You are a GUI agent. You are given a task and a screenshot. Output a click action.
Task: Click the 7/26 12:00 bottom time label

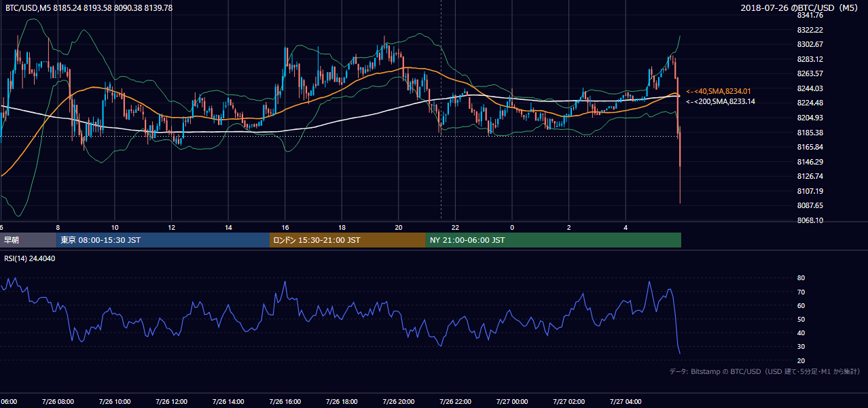171,402
